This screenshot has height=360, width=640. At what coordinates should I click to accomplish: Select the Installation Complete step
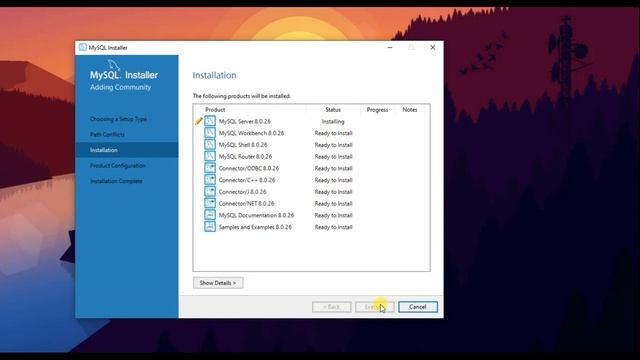pos(116,181)
